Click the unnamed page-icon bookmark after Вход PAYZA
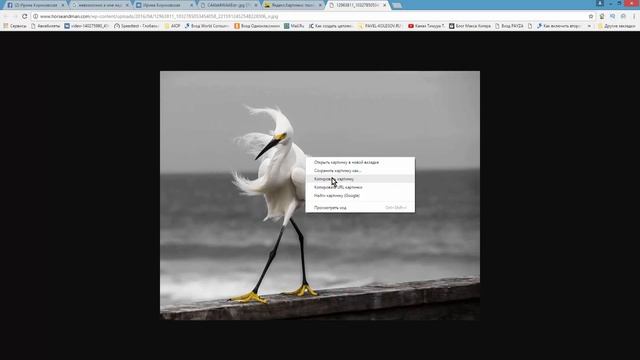The width and height of the screenshot is (640, 360). [x=530, y=26]
